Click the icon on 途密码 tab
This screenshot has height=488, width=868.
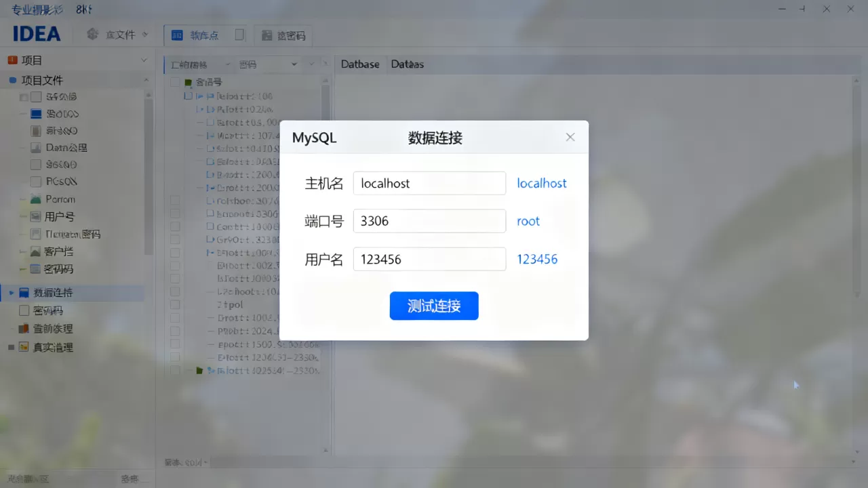[x=267, y=35]
